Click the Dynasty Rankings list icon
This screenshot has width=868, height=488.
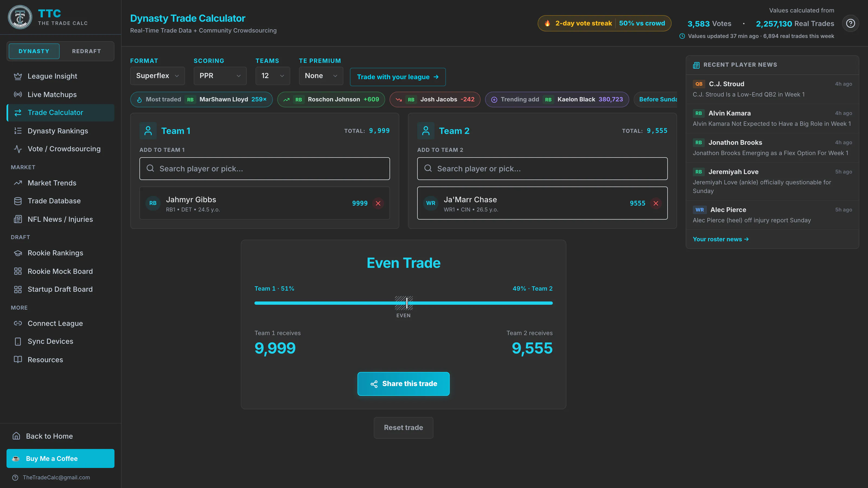pyautogui.click(x=18, y=131)
